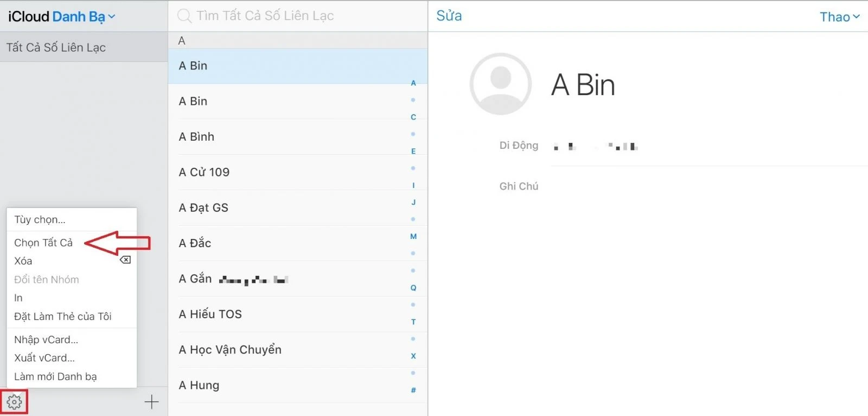Click the search magnifier icon
This screenshot has height=416, width=868.
click(184, 16)
